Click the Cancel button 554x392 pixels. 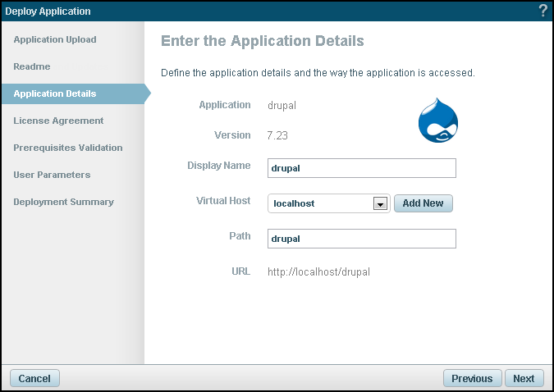[34, 378]
